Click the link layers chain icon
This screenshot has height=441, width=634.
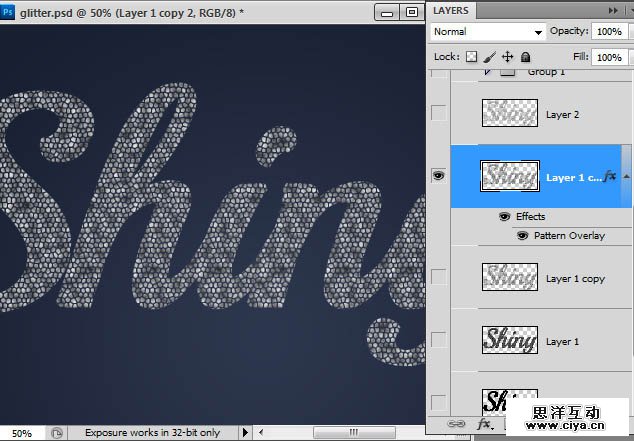coord(457,424)
